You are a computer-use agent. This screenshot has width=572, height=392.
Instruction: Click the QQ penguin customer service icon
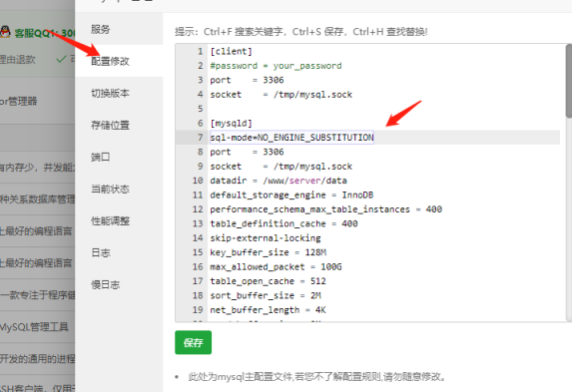[x=5, y=32]
